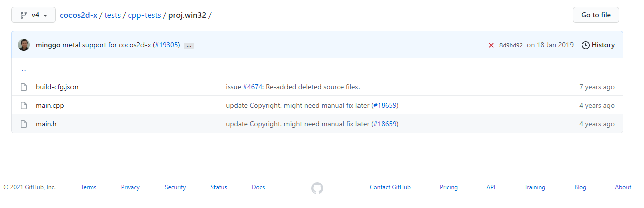The width and height of the screenshot is (644, 208).
Task: Open the main.cpp file
Action: point(50,105)
